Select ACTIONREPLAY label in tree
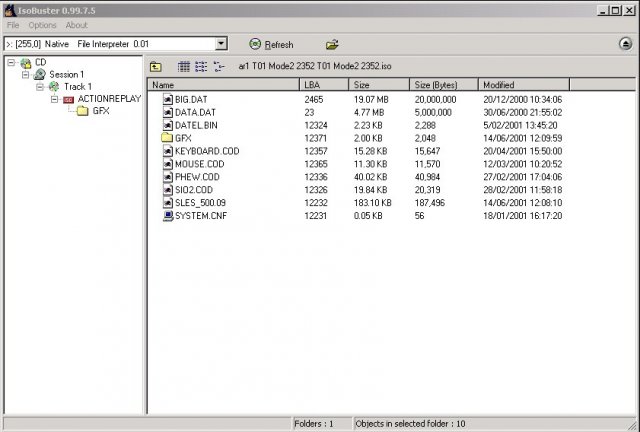 coord(109,99)
